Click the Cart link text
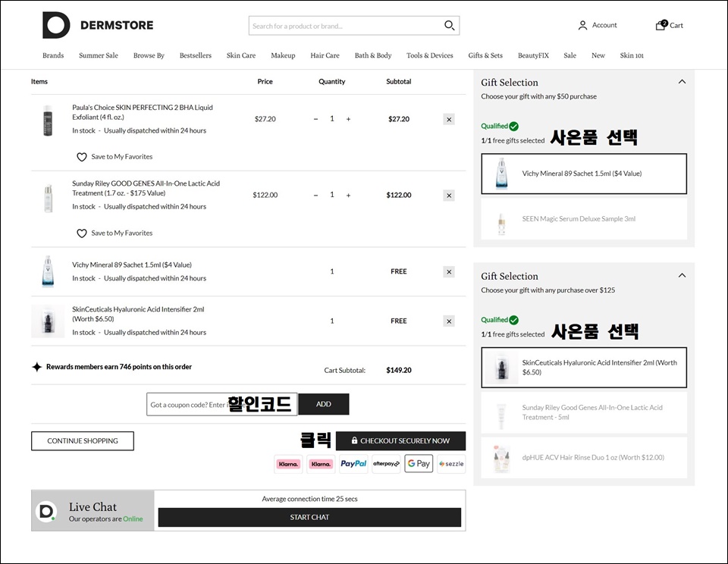This screenshot has height=564, width=728. click(x=676, y=26)
